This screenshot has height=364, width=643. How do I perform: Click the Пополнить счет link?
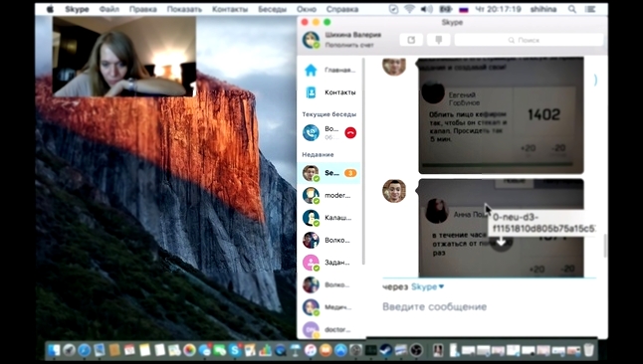pos(349,45)
